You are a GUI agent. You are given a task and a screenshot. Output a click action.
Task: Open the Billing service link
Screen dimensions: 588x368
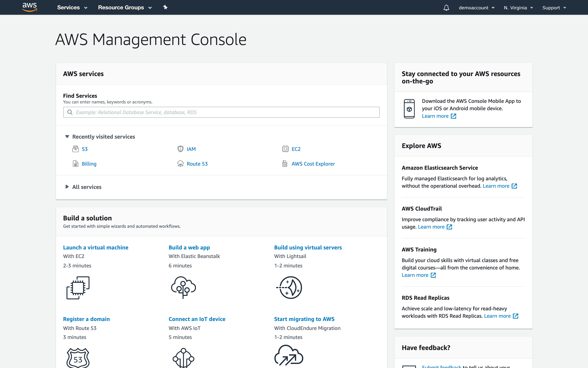[x=89, y=164]
